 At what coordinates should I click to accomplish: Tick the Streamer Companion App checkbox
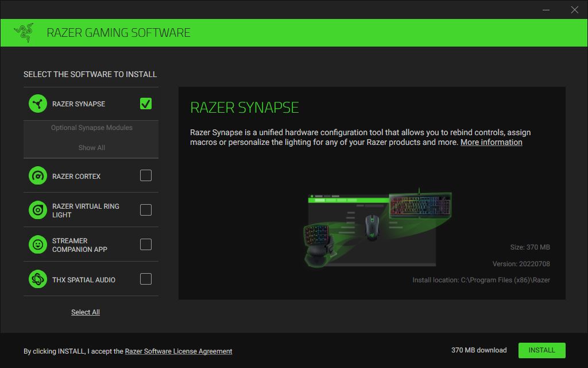tap(146, 244)
